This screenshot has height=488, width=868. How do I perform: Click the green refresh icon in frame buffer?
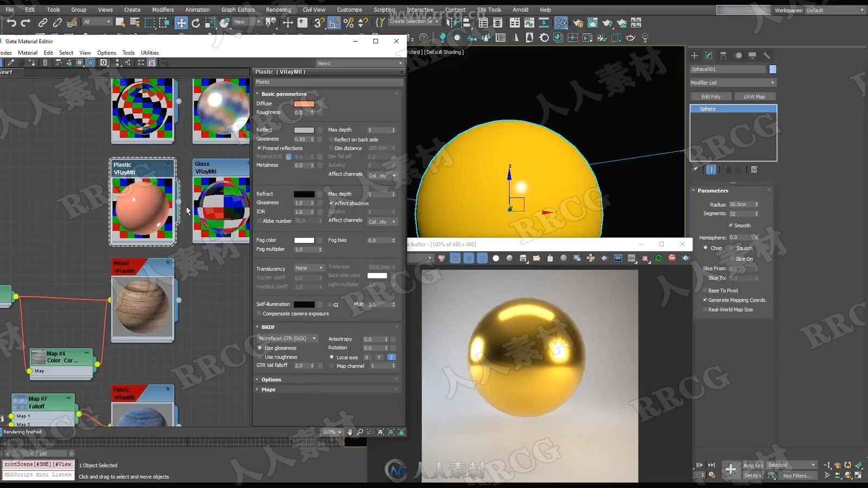click(659, 258)
